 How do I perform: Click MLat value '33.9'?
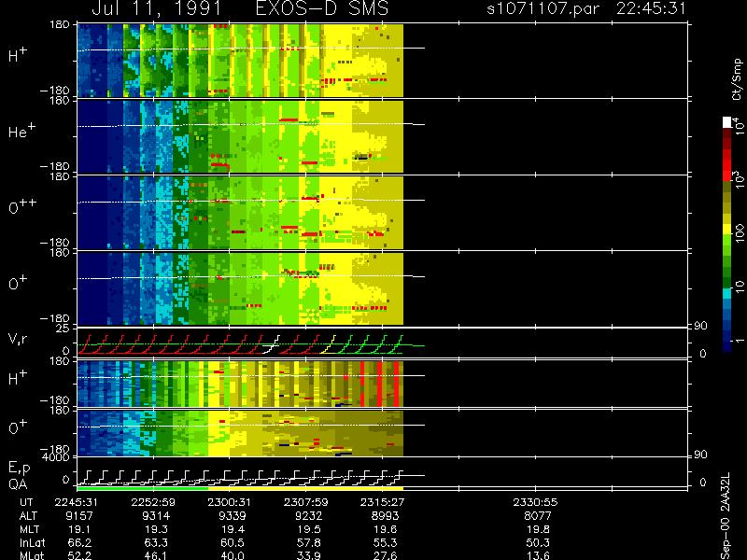pos(308,555)
